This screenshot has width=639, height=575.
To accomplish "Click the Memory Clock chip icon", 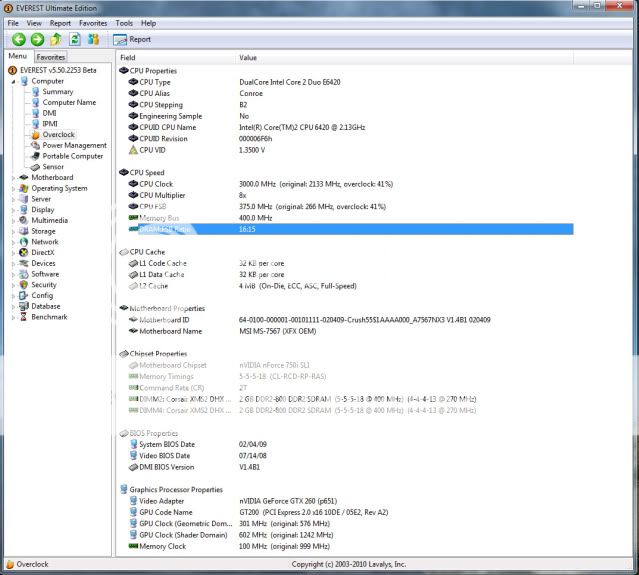I will tap(133, 546).
